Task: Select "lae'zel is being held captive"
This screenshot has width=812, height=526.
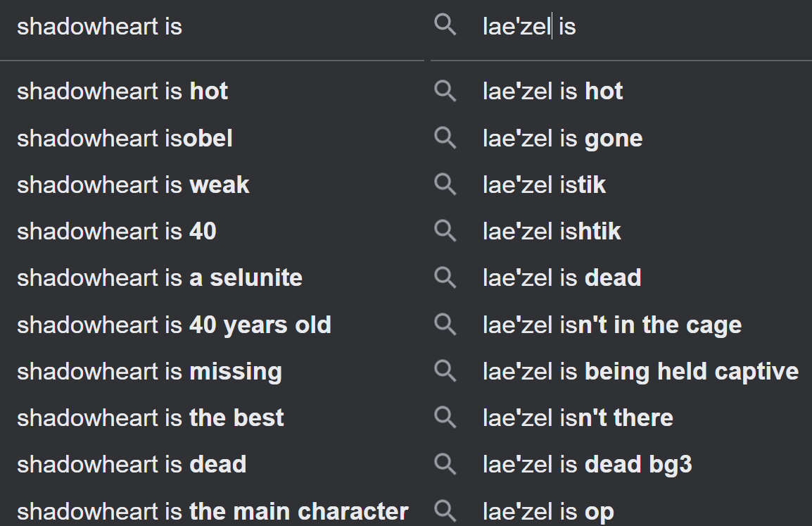Action: (640, 371)
